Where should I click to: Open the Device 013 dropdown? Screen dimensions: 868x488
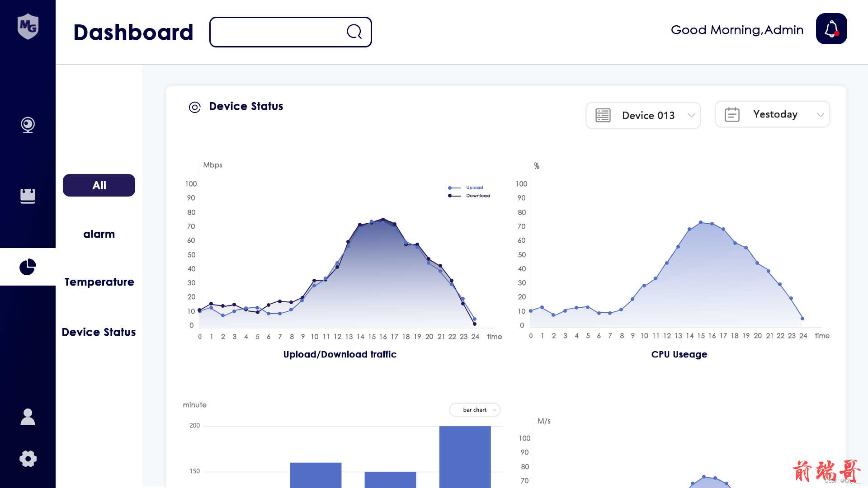643,115
